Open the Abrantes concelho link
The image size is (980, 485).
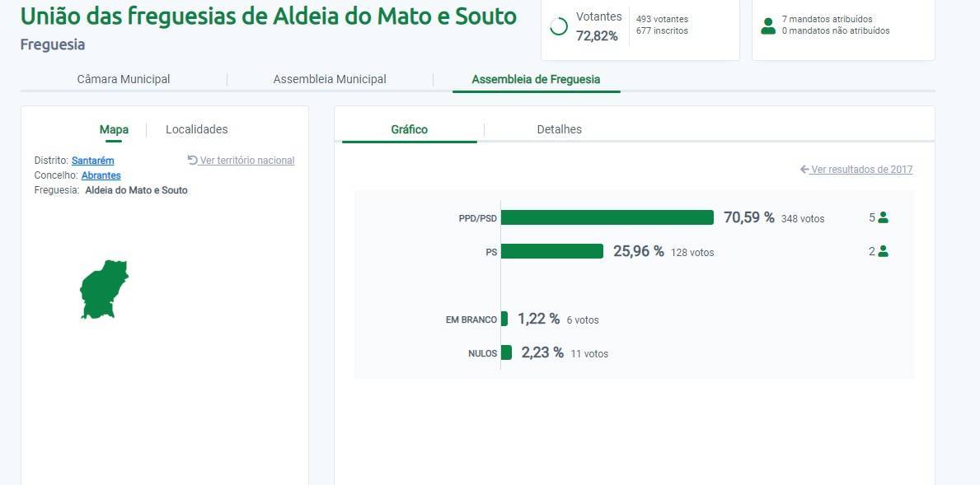click(x=101, y=175)
